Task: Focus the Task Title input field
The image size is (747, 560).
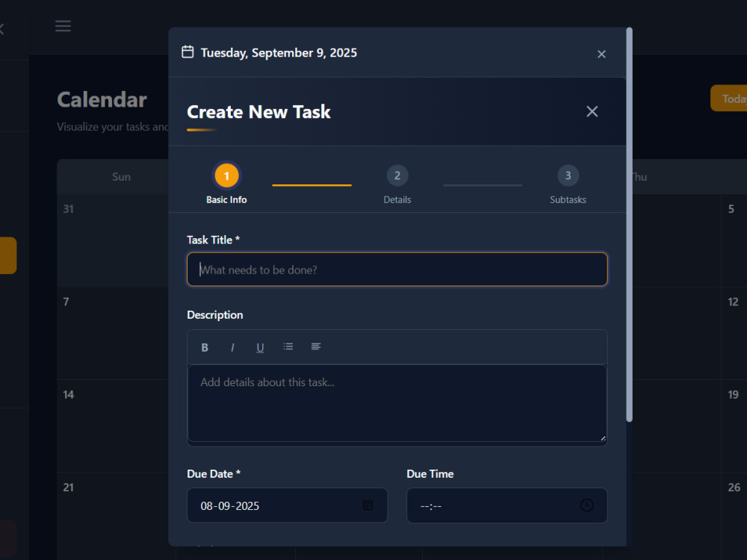Action: (x=397, y=270)
